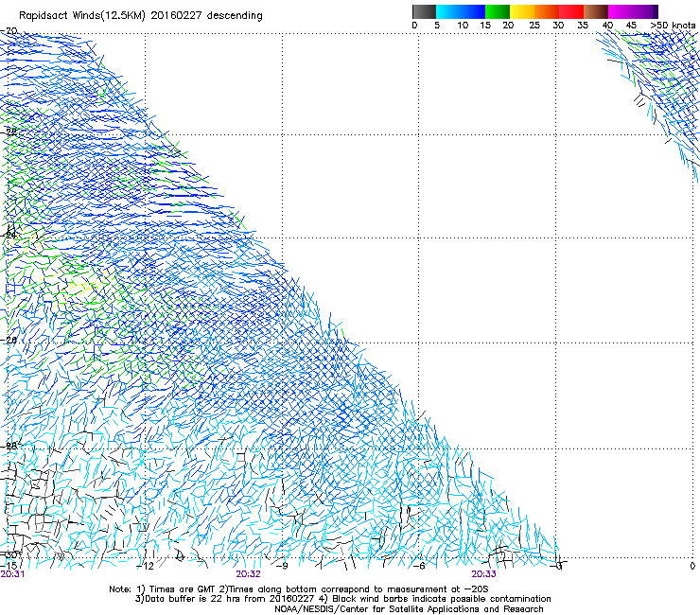Click the '-28' latitude axis label
This screenshot has height=615, width=700.
(9, 446)
